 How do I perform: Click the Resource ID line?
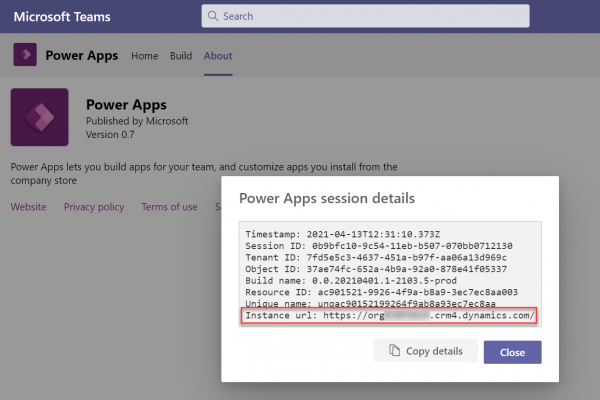pos(382,292)
